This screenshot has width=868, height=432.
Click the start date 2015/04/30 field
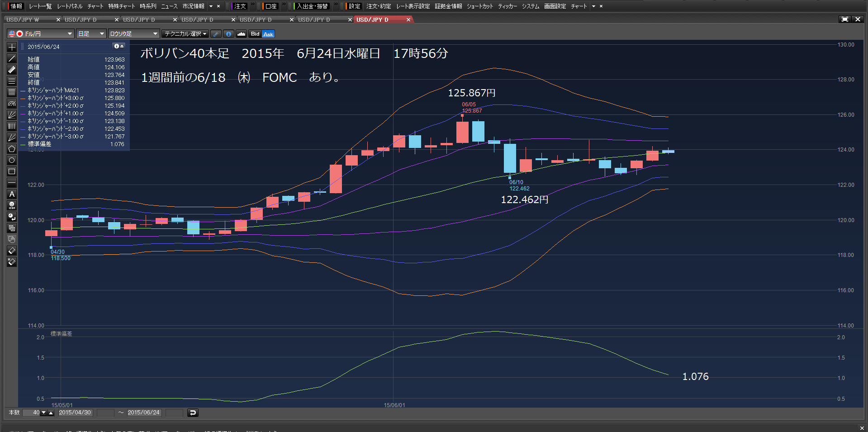coord(75,413)
